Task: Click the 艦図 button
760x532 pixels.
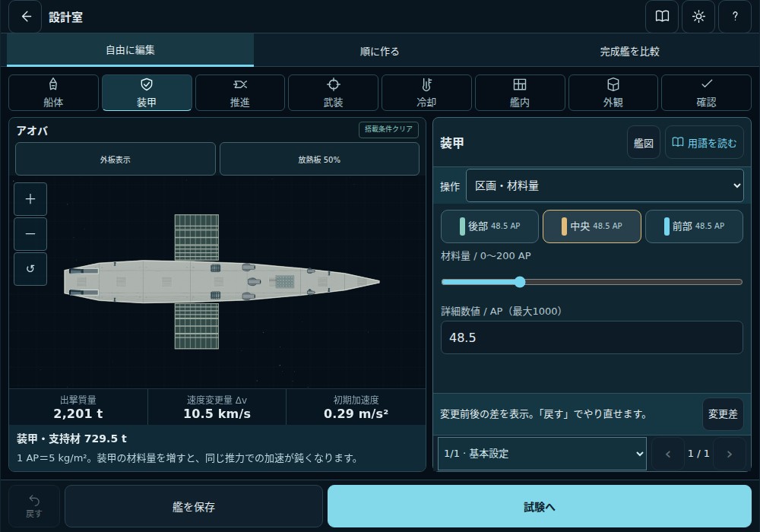Action: 643,143
